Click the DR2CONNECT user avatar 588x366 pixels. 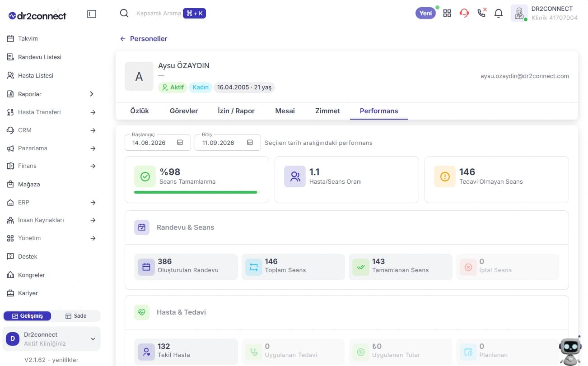(519, 13)
